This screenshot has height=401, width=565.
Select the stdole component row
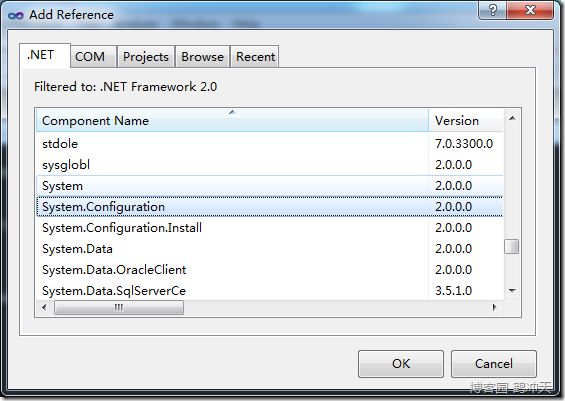(270, 144)
